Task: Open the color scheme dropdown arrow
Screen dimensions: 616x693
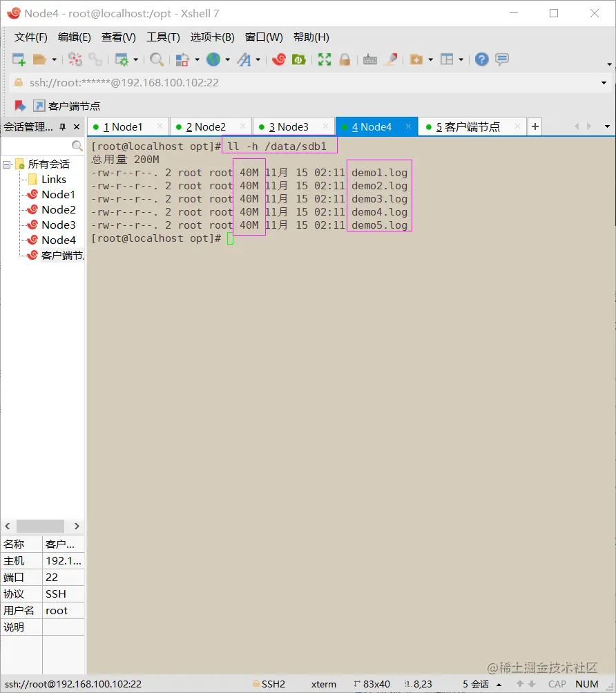Action: [x=197, y=59]
